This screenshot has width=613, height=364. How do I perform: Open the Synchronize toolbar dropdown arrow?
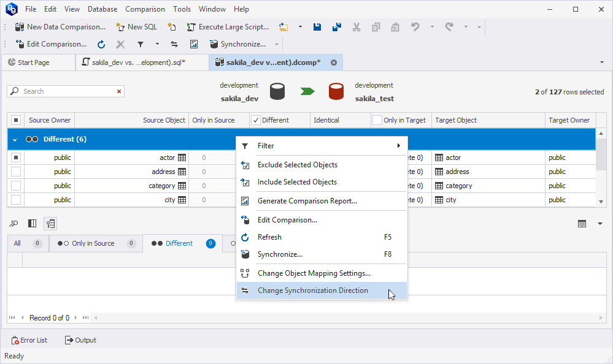(277, 44)
